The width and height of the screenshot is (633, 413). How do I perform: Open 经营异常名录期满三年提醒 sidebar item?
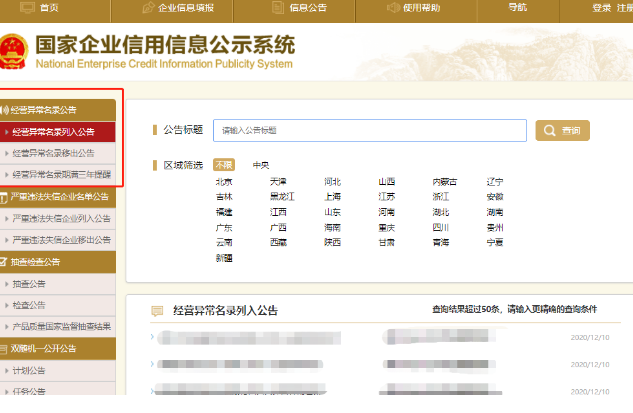(x=58, y=174)
